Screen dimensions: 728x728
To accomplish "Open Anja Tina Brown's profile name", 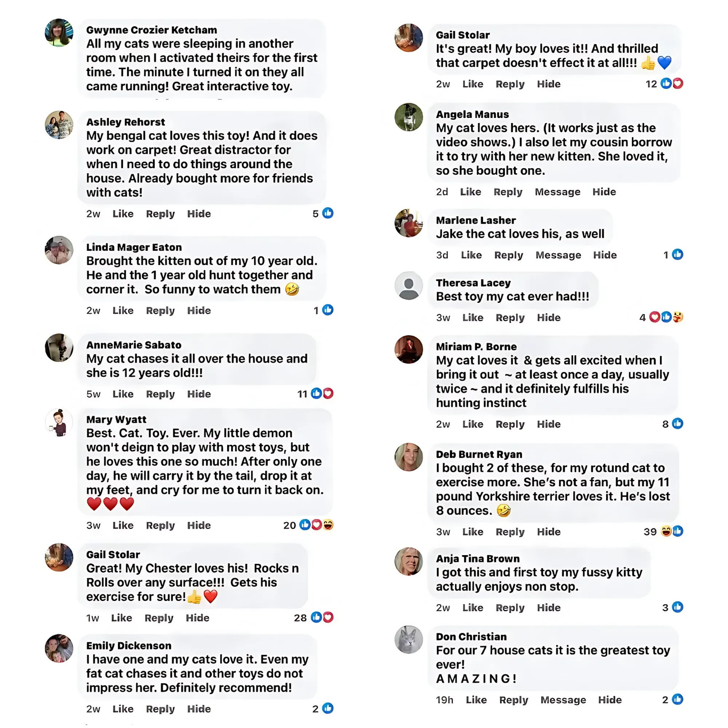I will [x=478, y=559].
